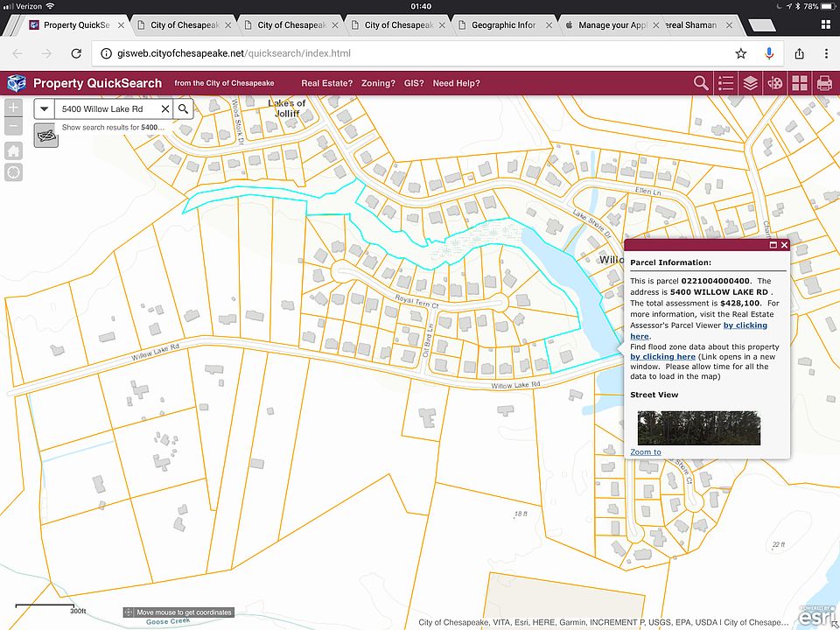The image size is (840, 630).
Task: Click the print map icon
Action: click(823, 83)
